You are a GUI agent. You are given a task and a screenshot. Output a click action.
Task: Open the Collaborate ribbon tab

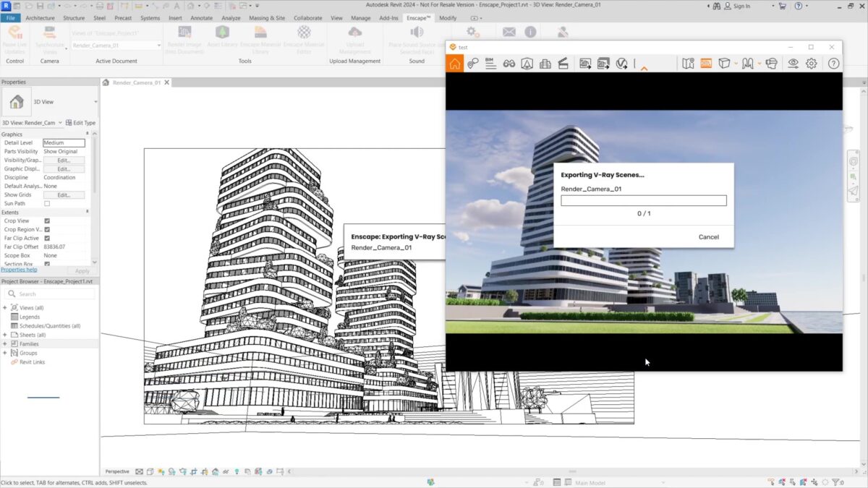pyautogui.click(x=308, y=17)
